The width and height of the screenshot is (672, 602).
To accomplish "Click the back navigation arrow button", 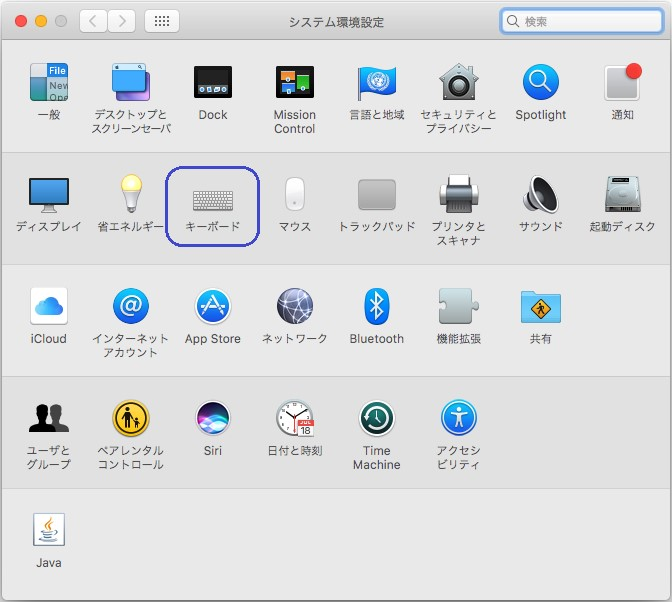I will (x=93, y=21).
